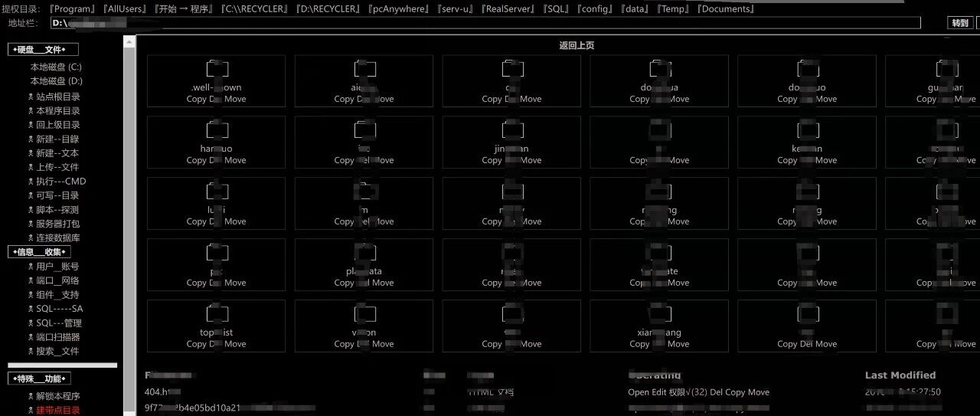The width and height of the screenshot is (980, 416).
Task: Jump to the Program shortcut directory
Action: [73, 9]
